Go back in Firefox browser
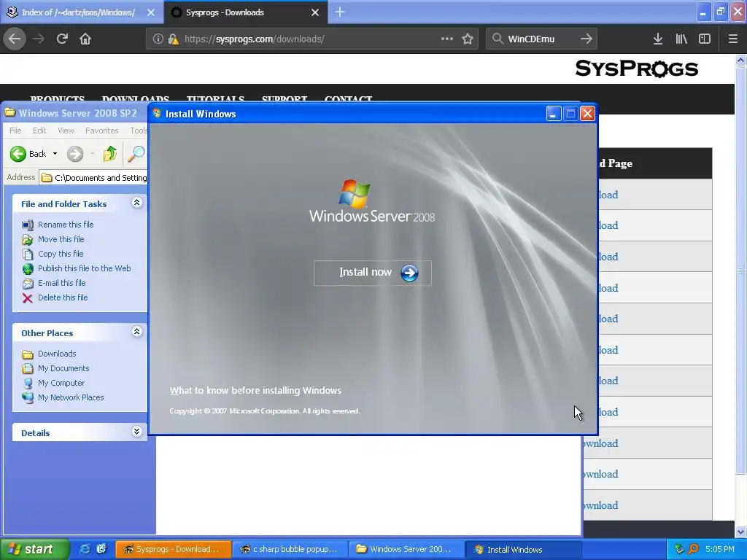 [15, 39]
